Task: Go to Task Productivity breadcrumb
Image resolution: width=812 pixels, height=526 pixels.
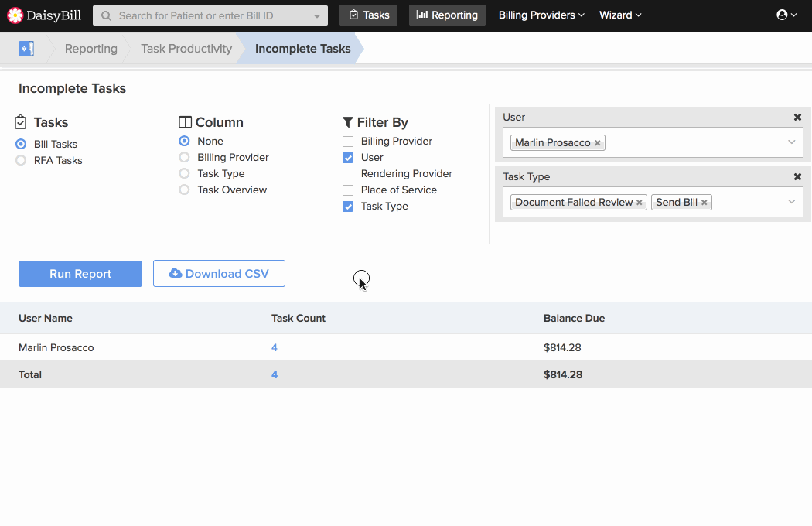Action: [186, 49]
